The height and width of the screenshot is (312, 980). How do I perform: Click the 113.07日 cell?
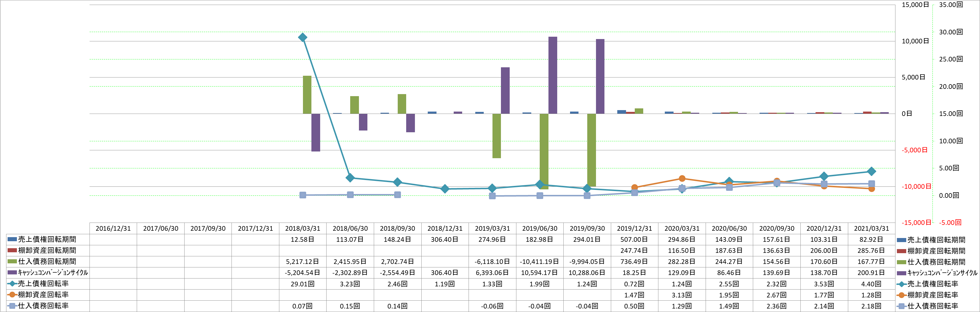(350, 239)
